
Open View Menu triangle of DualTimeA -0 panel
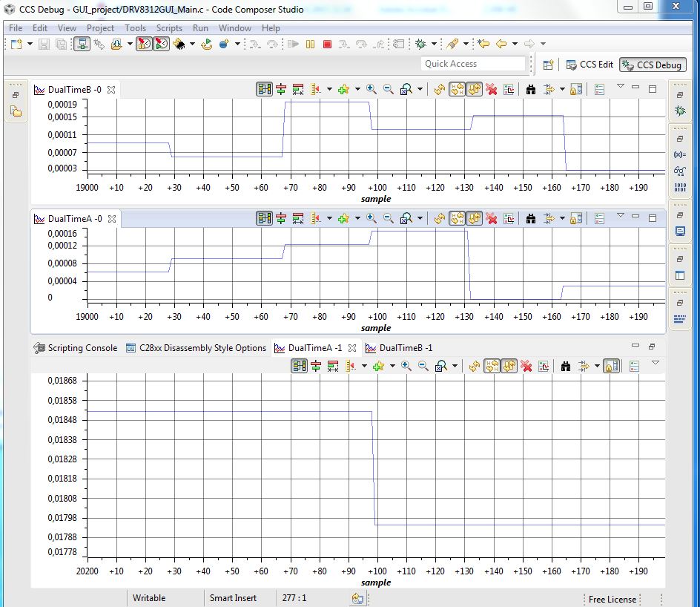coord(620,215)
